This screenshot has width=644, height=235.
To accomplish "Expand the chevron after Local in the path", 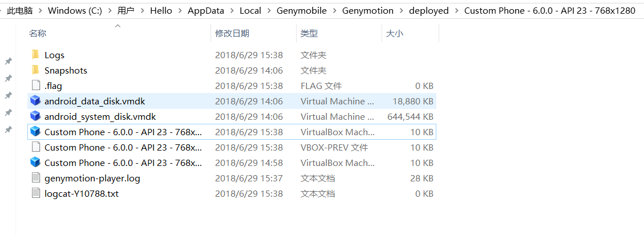I will (x=269, y=11).
